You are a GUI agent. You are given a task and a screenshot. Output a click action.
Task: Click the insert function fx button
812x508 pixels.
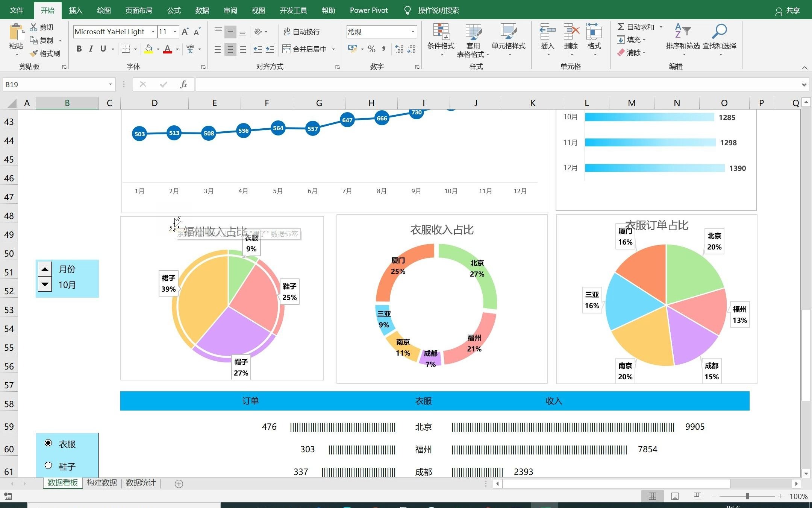[183, 84]
